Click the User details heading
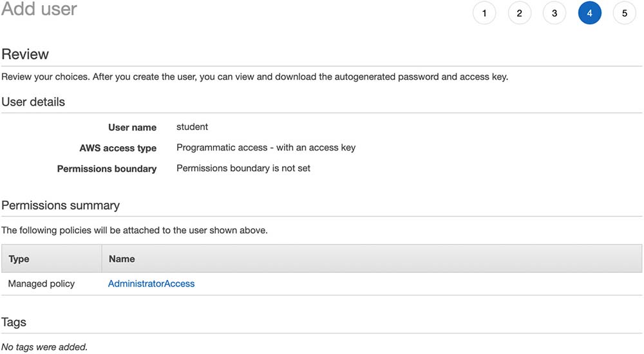 click(33, 102)
